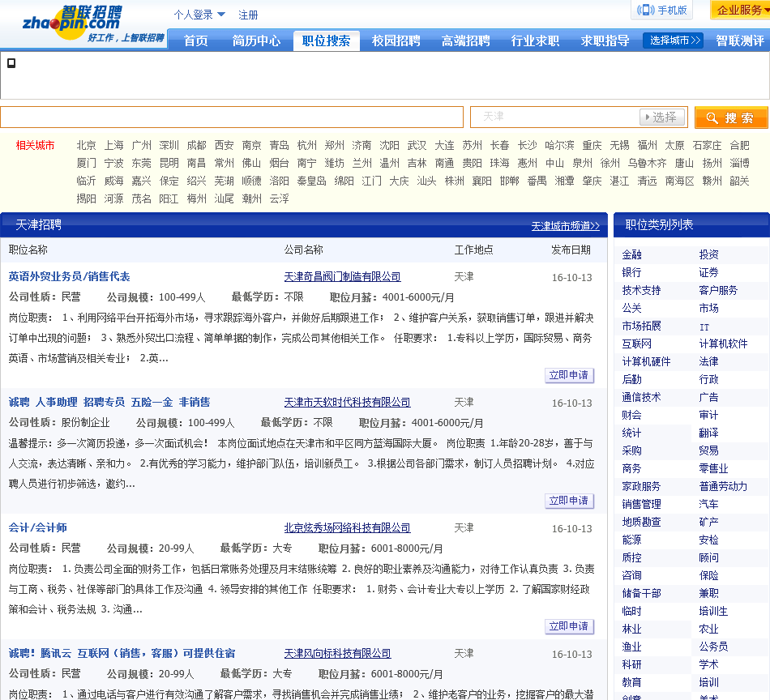Open the 求职指导 tab
The width and height of the screenshot is (770, 700).
point(605,41)
